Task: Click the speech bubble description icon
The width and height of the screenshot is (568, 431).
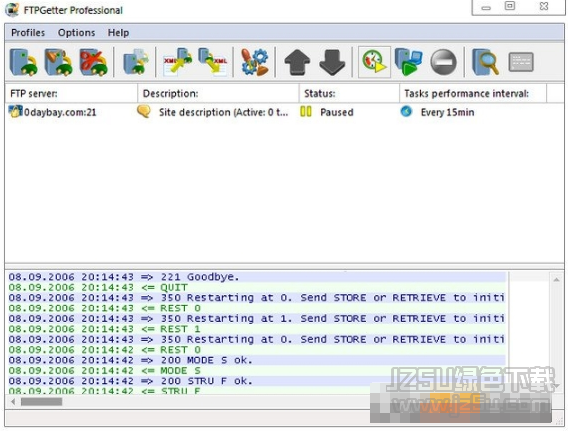Action: click(144, 112)
